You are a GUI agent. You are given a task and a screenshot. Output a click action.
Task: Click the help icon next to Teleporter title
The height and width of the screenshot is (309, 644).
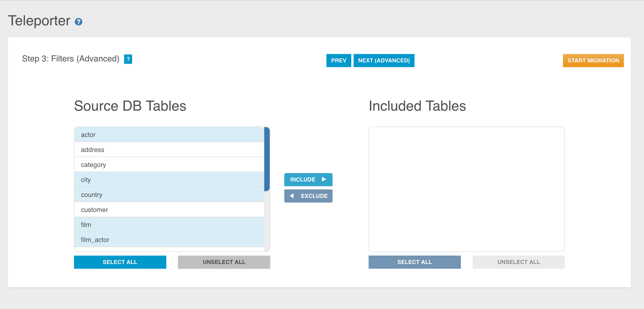[78, 22]
